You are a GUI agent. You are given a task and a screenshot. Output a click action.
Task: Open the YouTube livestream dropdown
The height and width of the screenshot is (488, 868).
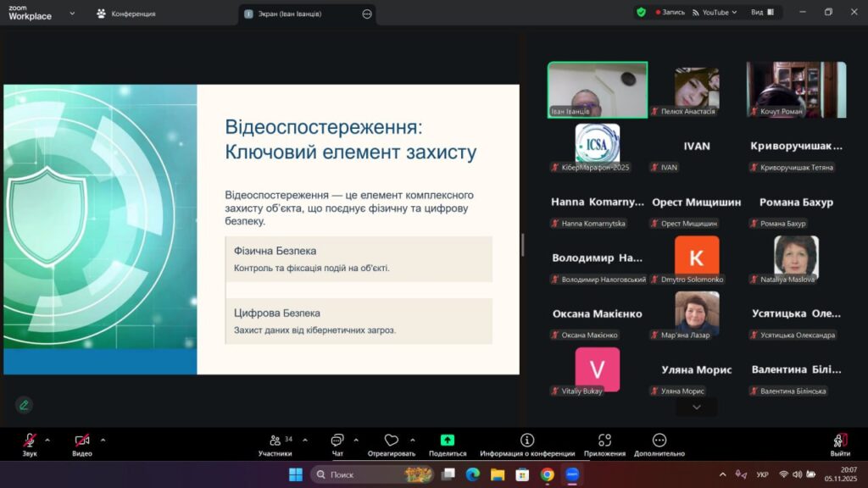715,13
